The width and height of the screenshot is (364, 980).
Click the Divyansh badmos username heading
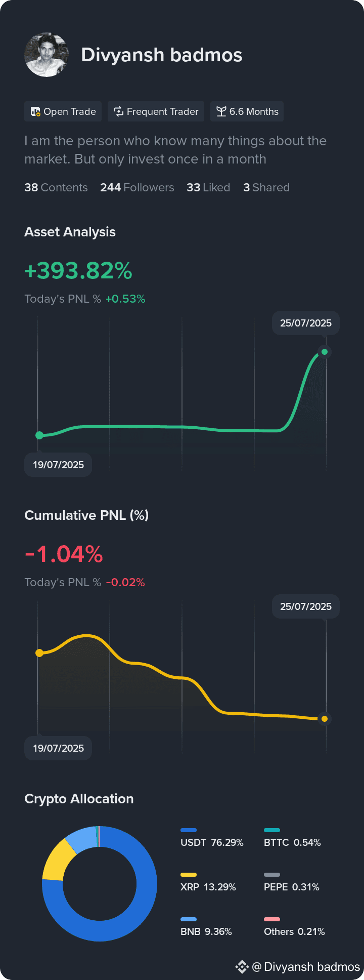(162, 55)
